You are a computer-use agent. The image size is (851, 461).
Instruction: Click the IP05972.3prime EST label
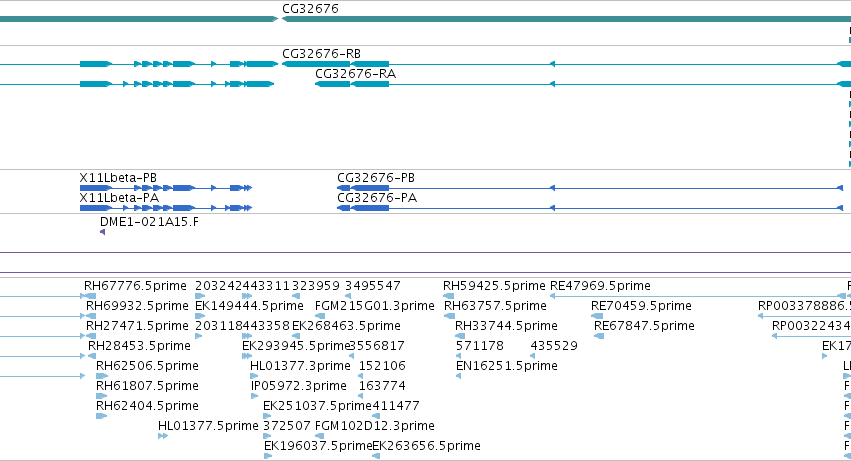[299, 386]
